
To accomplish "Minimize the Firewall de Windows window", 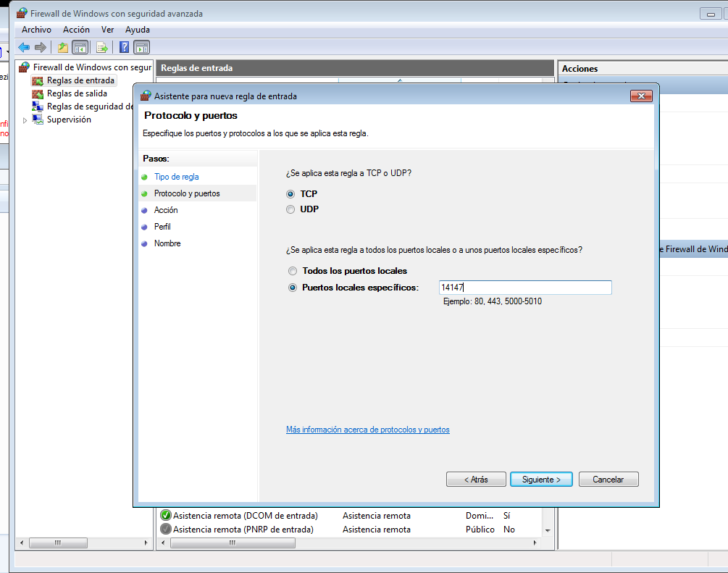I will [x=711, y=14].
